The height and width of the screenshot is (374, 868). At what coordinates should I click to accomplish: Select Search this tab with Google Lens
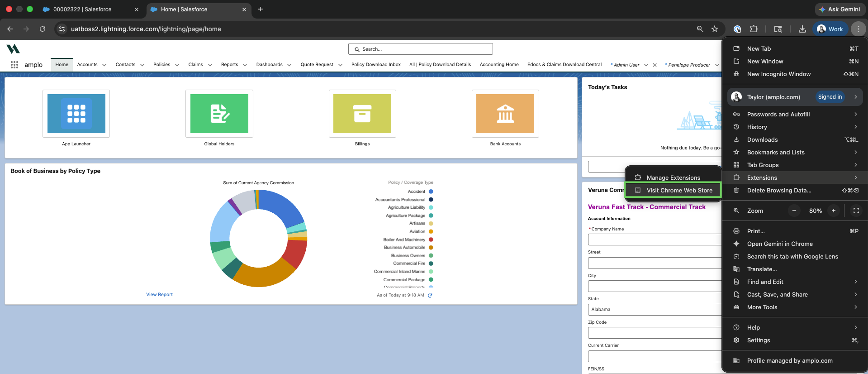pyautogui.click(x=795, y=256)
